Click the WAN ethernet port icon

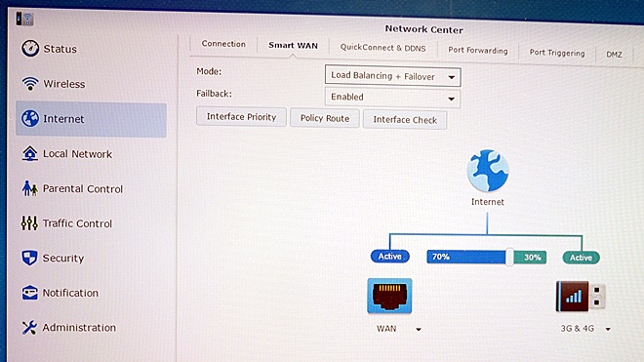(389, 296)
